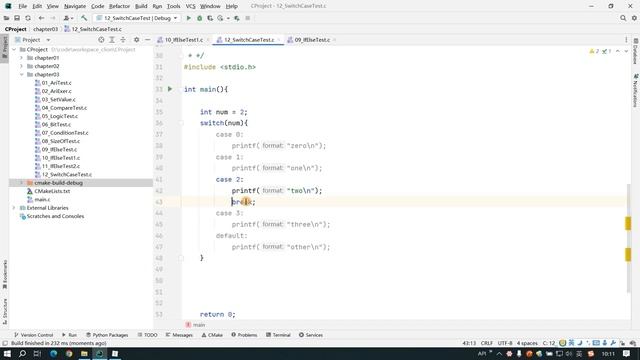The width and height of the screenshot is (640, 360).
Task: Collapse all in Project panel
Action: [123, 40]
